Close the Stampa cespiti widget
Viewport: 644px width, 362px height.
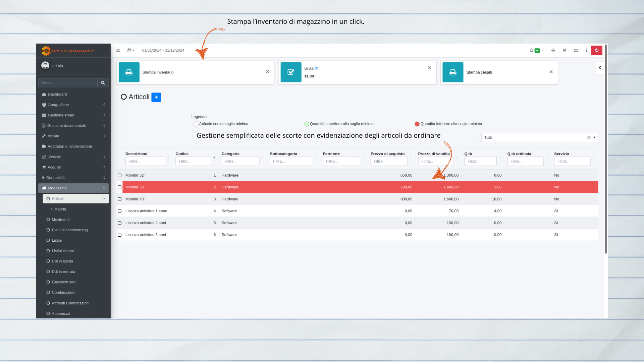551,72
